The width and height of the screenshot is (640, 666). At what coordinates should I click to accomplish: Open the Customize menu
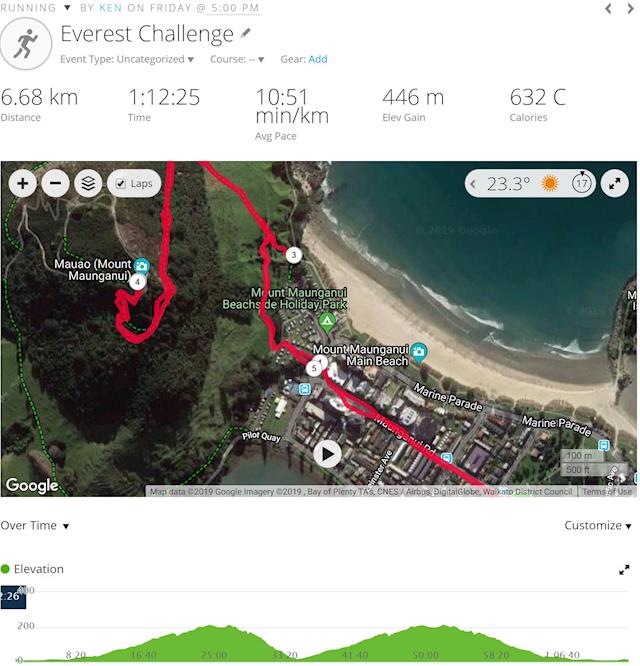click(598, 525)
